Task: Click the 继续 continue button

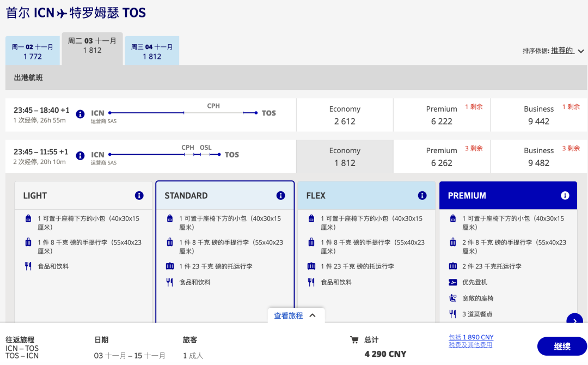Action: (562, 346)
